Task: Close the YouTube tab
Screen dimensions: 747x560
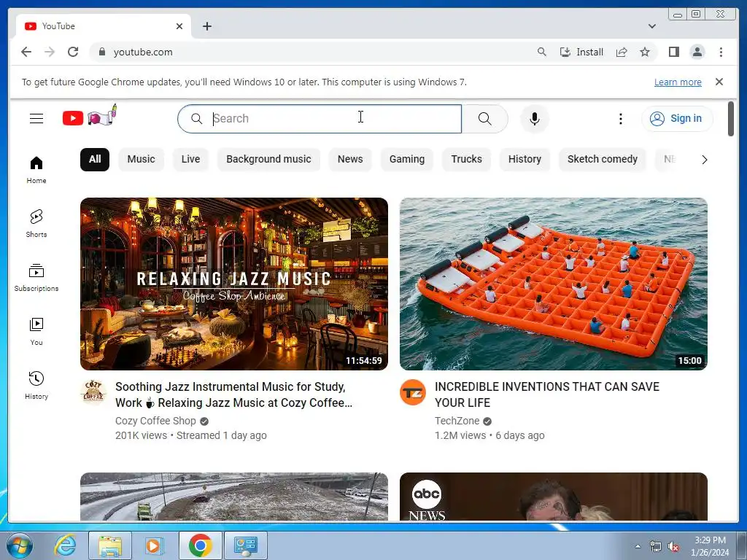Action: point(179,26)
